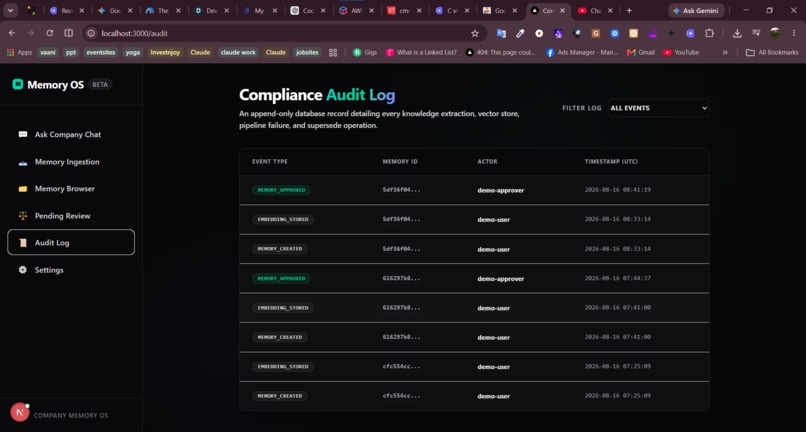
Task: Click the green Memory OS logo icon
Action: [x=17, y=84]
